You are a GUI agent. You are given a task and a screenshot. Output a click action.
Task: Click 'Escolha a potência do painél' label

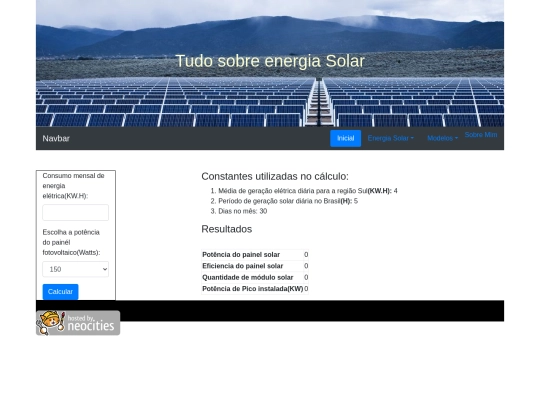click(71, 242)
